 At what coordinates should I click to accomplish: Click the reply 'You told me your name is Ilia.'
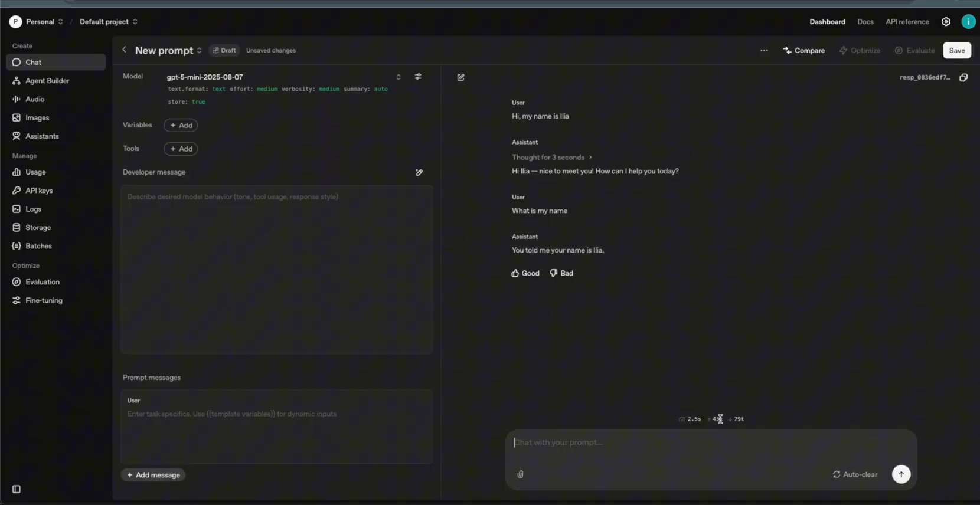click(558, 250)
